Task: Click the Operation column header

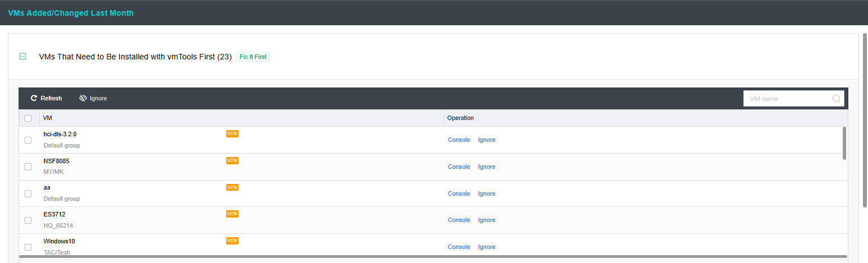Action: point(460,118)
